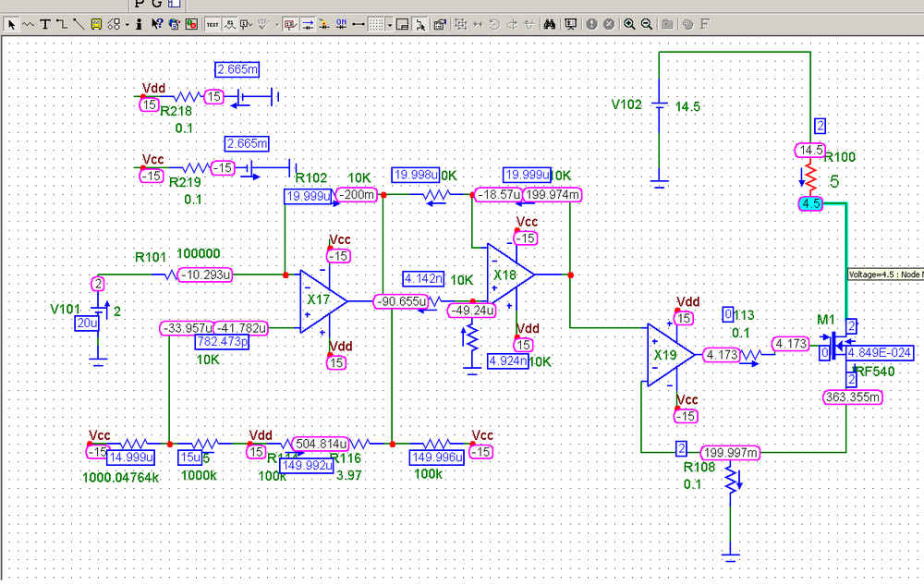Pick the diagonal line wire tool

click(x=78, y=24)
